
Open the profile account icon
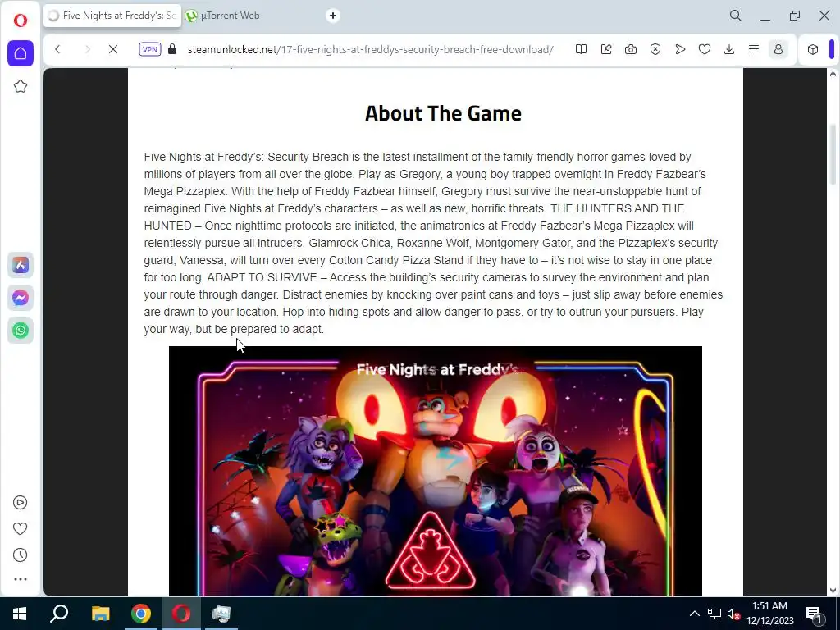click(778, 49)
